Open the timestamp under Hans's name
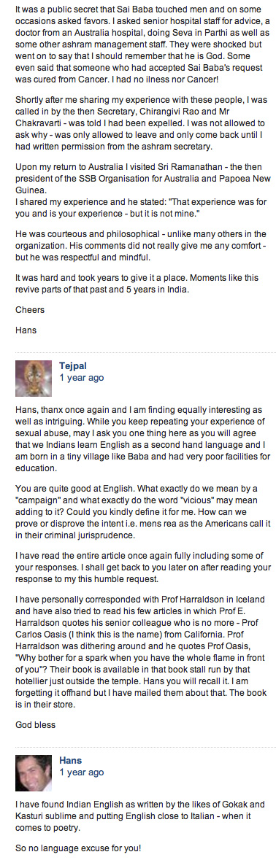276x868 pixels. pos(82,772)
